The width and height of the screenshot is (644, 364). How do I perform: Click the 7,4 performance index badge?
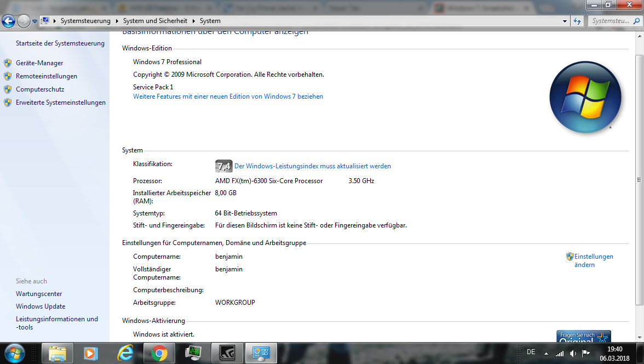pyautogui.click(x=223, y=166)
